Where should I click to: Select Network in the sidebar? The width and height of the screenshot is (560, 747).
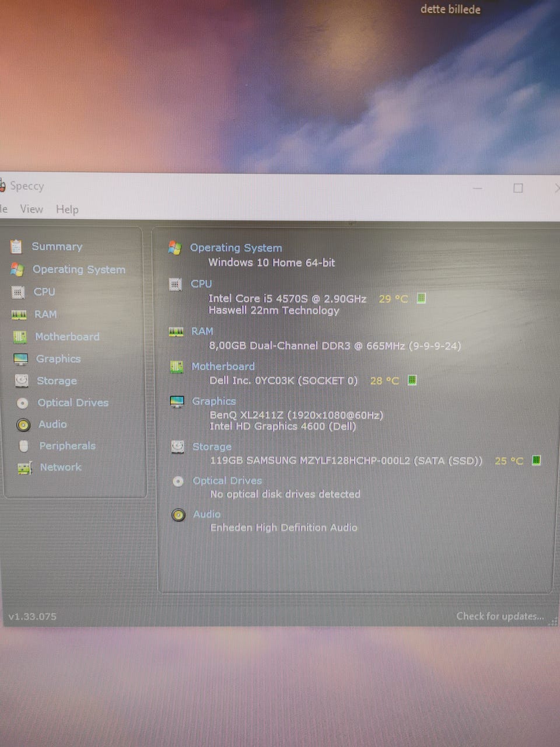pyautogui.click(x=61, y=467)
